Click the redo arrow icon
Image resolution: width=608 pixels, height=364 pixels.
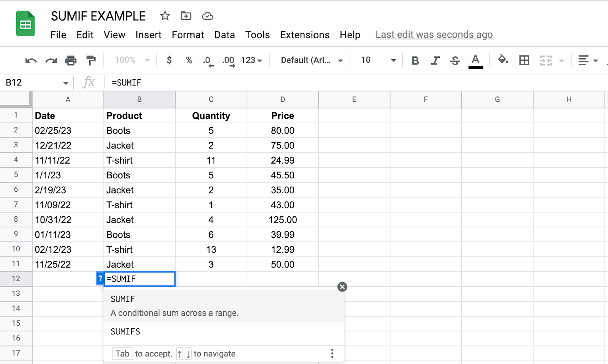click(x=51, y=60)
